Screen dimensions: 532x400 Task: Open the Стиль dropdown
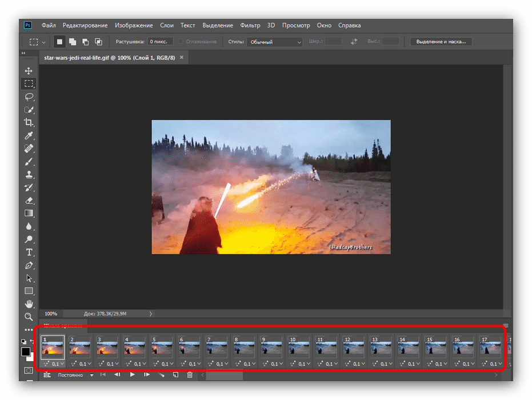pos(274,42)
